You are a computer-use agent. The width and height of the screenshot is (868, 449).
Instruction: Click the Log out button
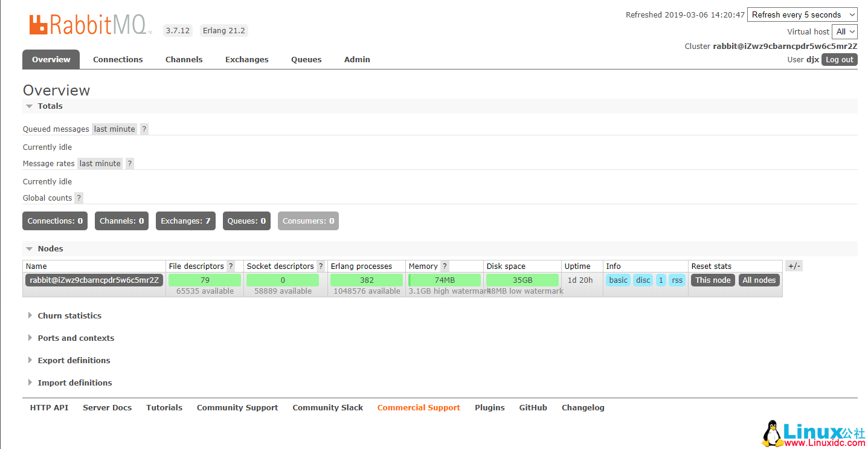(x=840, y=59)
